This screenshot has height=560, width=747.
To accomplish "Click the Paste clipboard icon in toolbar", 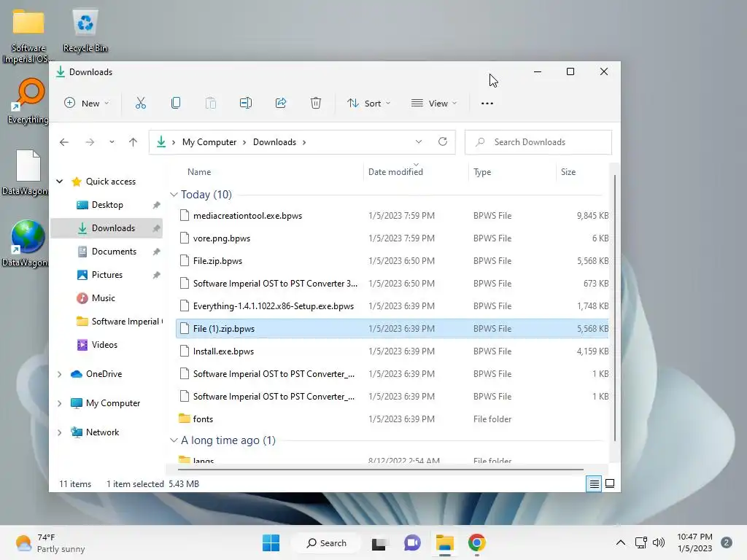I will (211, 103).
